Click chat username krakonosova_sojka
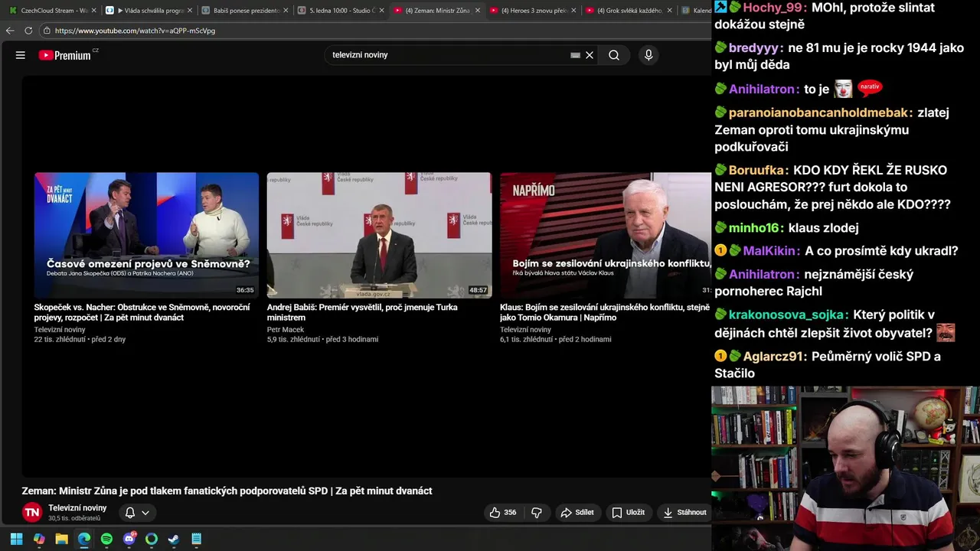980x551 pixels. point(789,315)
